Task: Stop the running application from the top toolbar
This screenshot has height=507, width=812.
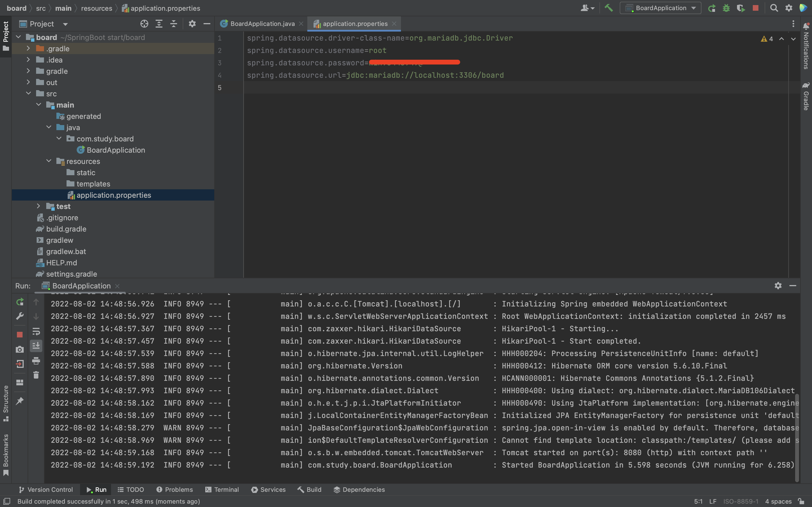Action: coord(755,8)
